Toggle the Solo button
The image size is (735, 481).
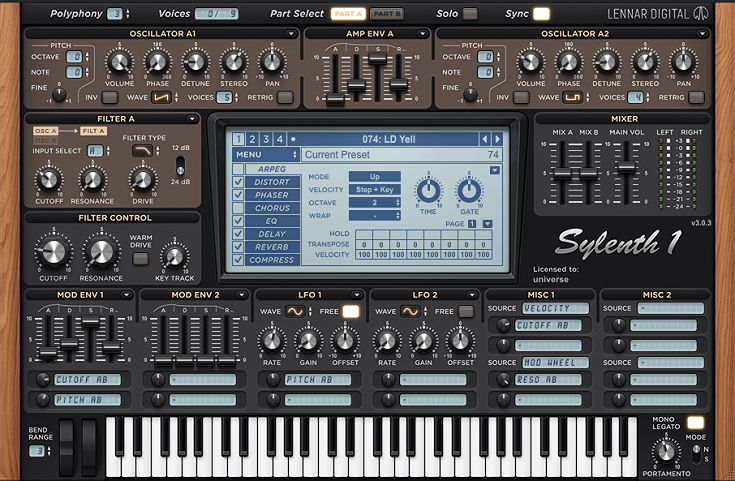coord(470,14)
